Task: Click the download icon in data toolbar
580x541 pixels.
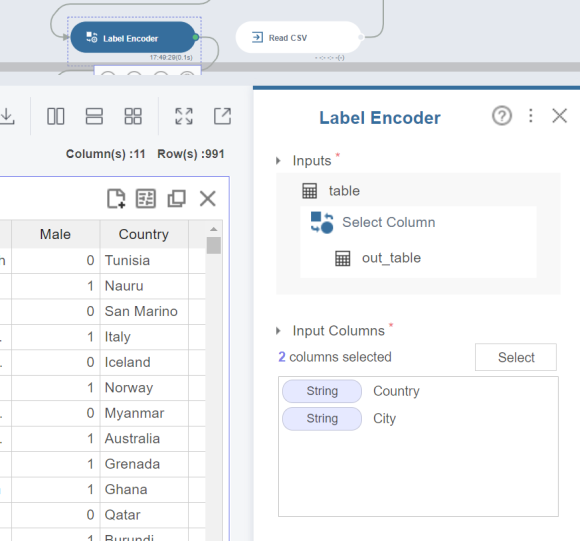Action: pos(7,116)
